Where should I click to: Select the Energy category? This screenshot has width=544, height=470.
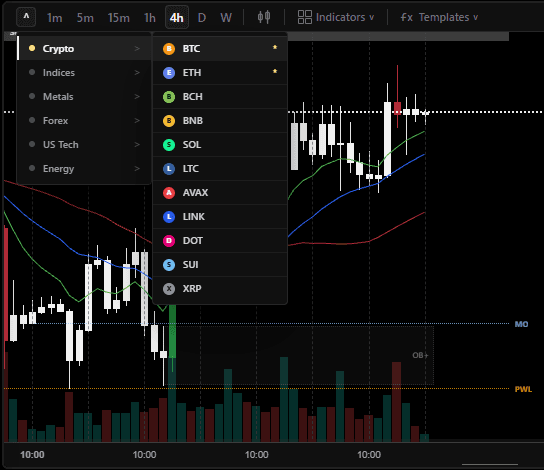pyautogui.click(x=84, y=168)
